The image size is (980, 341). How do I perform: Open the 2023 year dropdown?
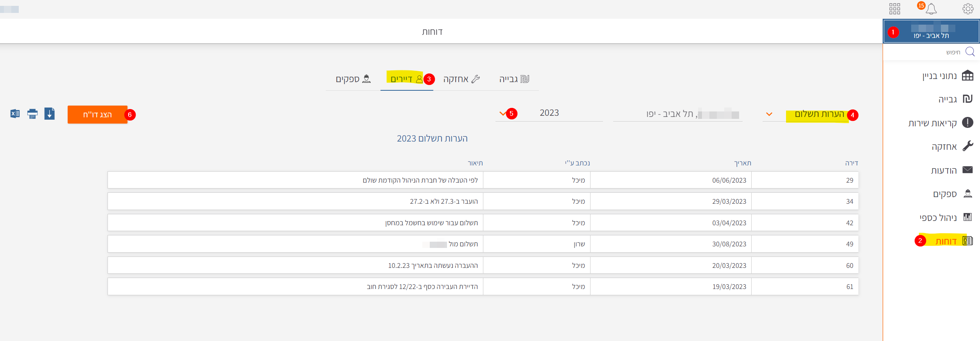[549, 113]
